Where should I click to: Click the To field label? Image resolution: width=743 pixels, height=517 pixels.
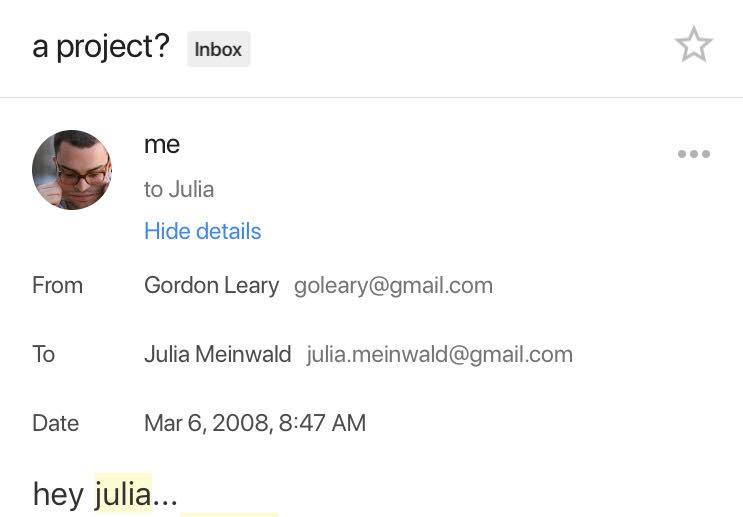tap(43, 354)
